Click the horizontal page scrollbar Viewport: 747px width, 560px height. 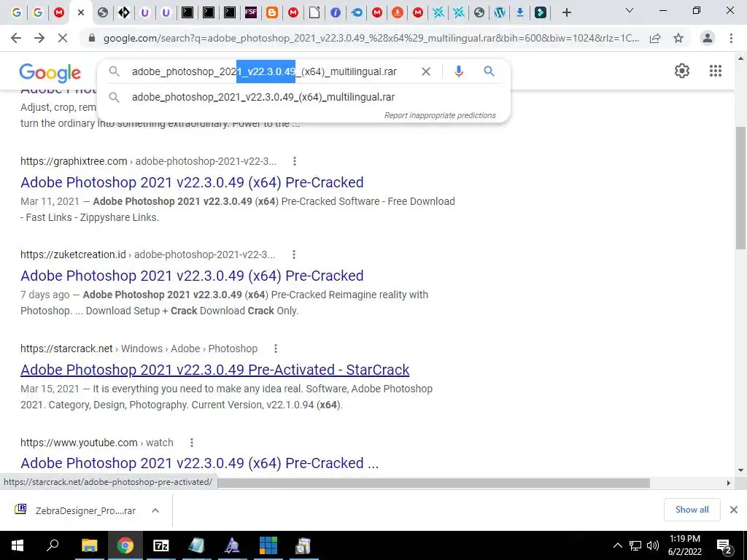[433, 483]
